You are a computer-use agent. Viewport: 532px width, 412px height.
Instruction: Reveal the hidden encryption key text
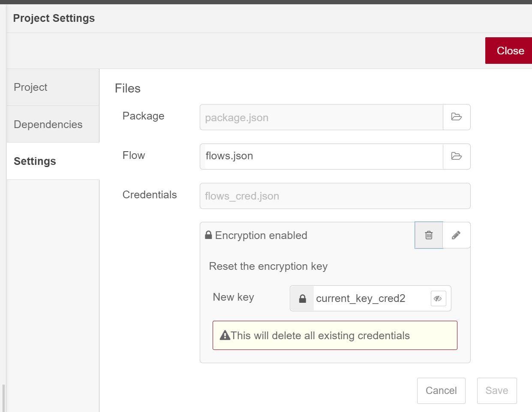pyautogui.click(x=438, y=298)
